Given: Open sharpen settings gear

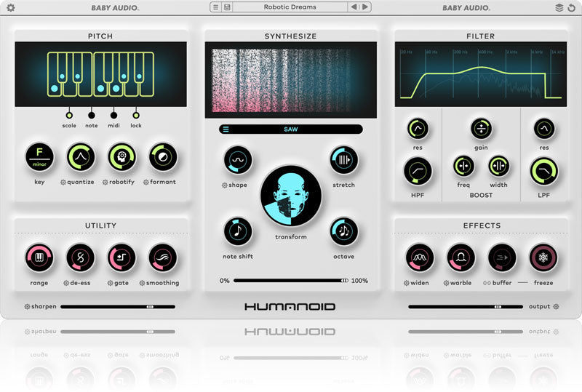Looking at the screenshot, I should pyautogui.click(x=27, y=307).
